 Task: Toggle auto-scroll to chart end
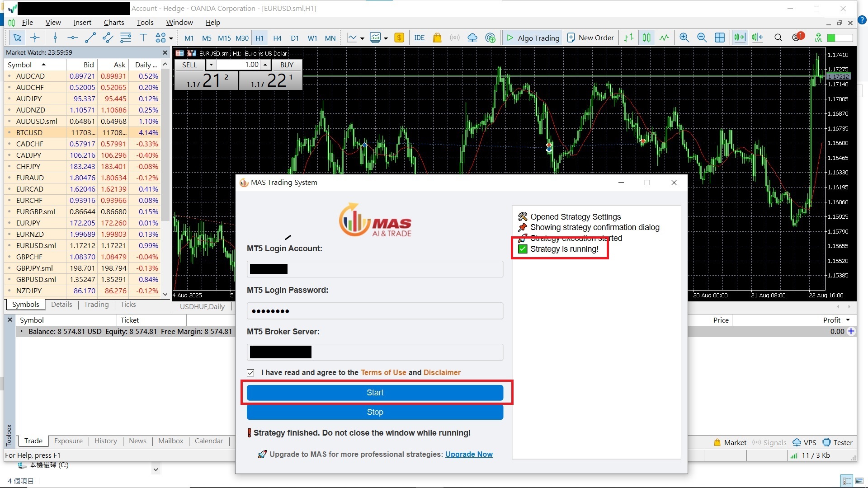pos(740,38)
